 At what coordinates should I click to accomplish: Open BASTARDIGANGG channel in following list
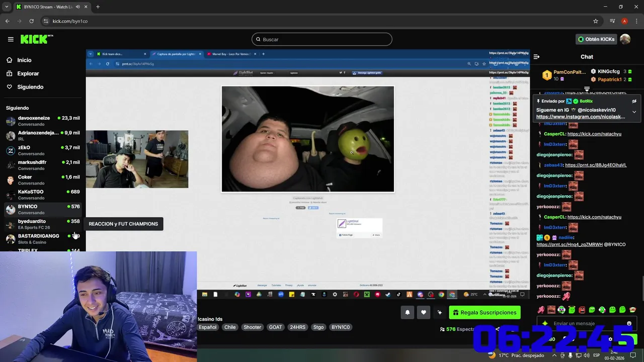(43, 238)
